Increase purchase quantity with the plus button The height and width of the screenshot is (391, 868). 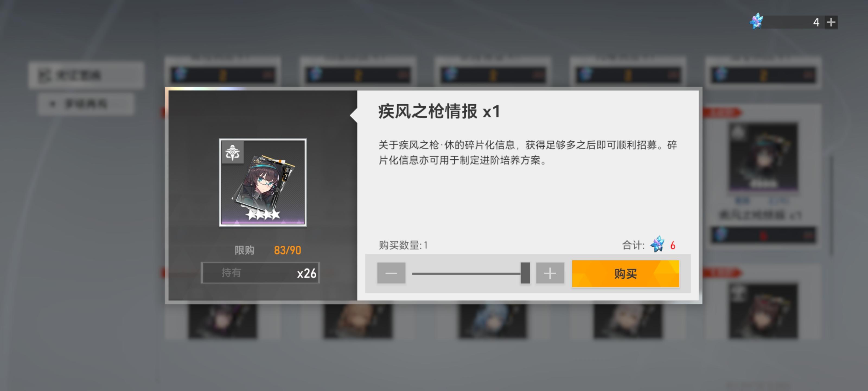click(x=550, y=273)
